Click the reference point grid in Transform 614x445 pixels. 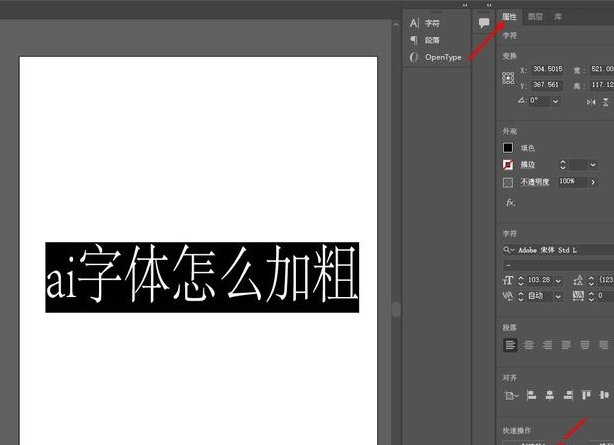(x=508, y=78)
